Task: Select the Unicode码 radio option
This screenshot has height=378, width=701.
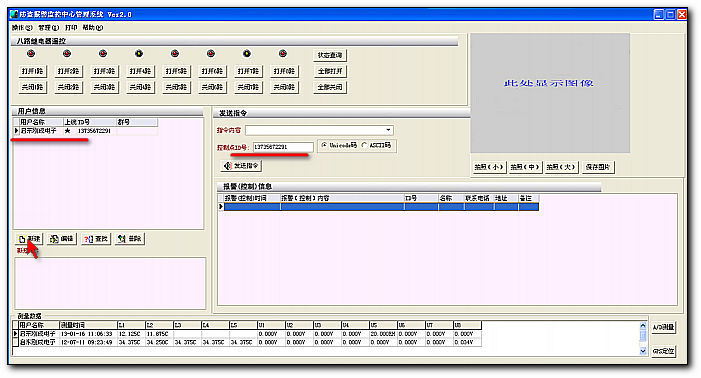Action: tap(324, 145)
